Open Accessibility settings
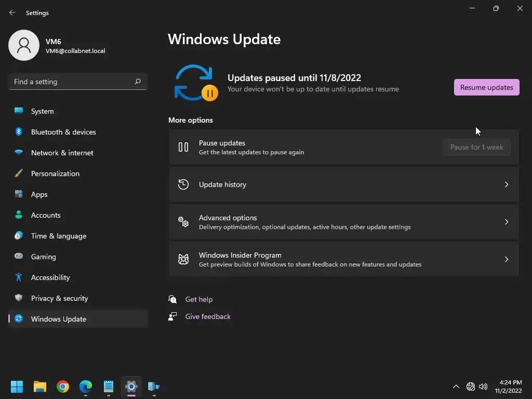This screenshot has height=399, width=532. 78,277
